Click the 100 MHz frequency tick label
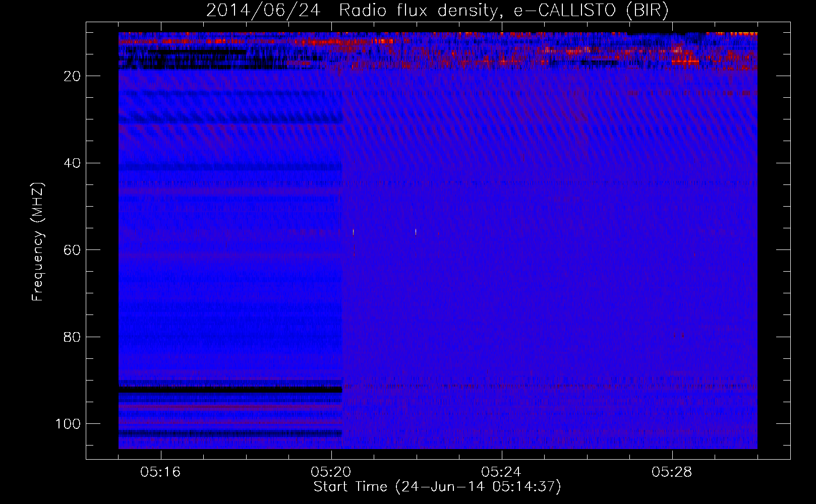The image size is (816, 504). click(69, 424)
